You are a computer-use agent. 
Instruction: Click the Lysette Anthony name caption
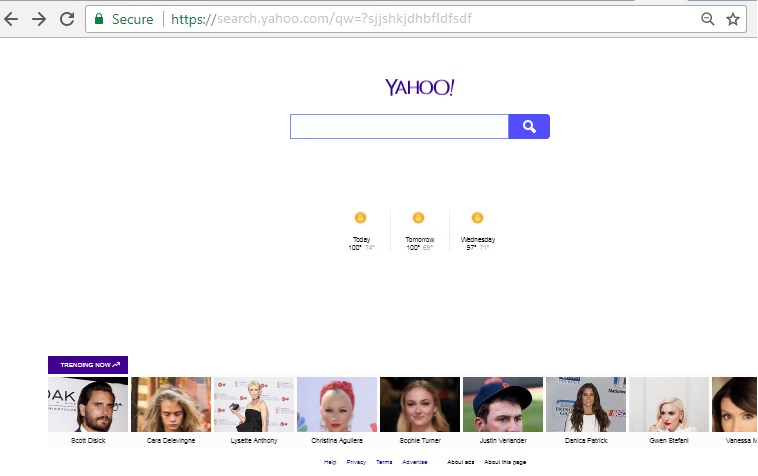click(x=254, y=440)
